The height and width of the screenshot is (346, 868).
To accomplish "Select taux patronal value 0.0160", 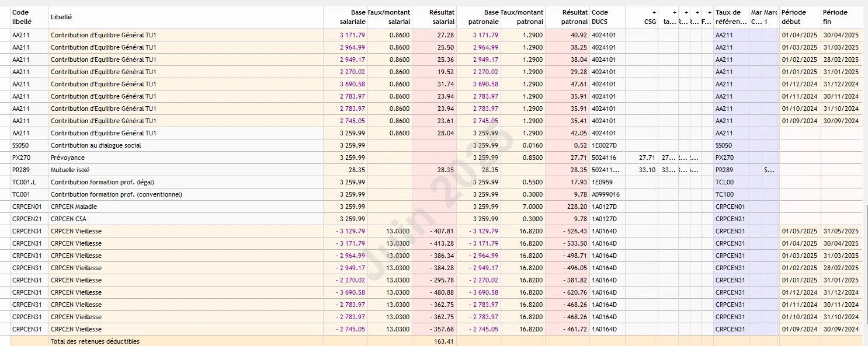I will point(532,145).
